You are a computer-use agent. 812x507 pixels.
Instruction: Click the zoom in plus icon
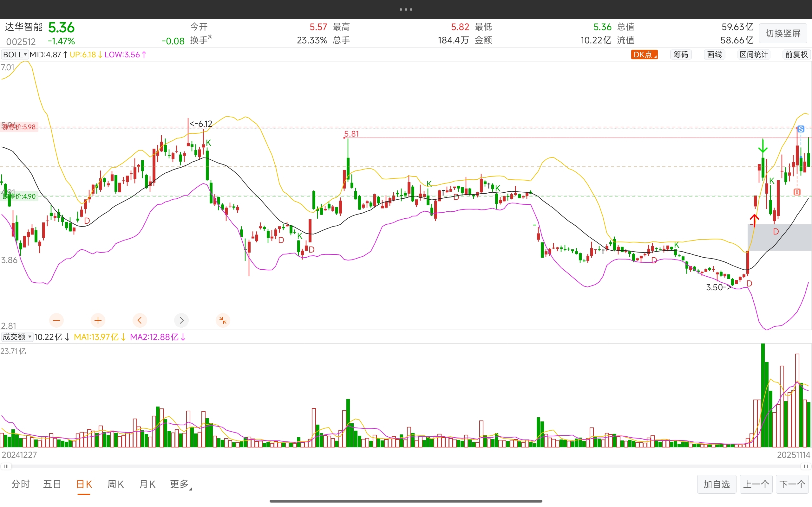98,321
